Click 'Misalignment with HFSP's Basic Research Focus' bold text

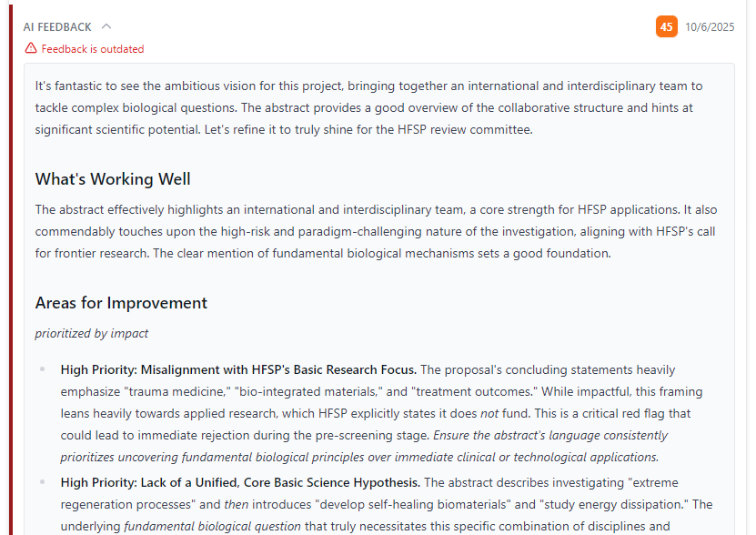click(278, 369)
